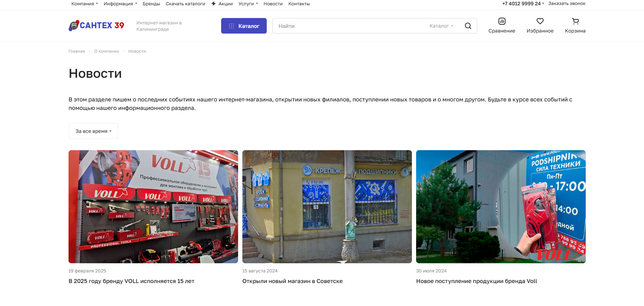Click the date 30 июля 2024

[x=431, y=271]
